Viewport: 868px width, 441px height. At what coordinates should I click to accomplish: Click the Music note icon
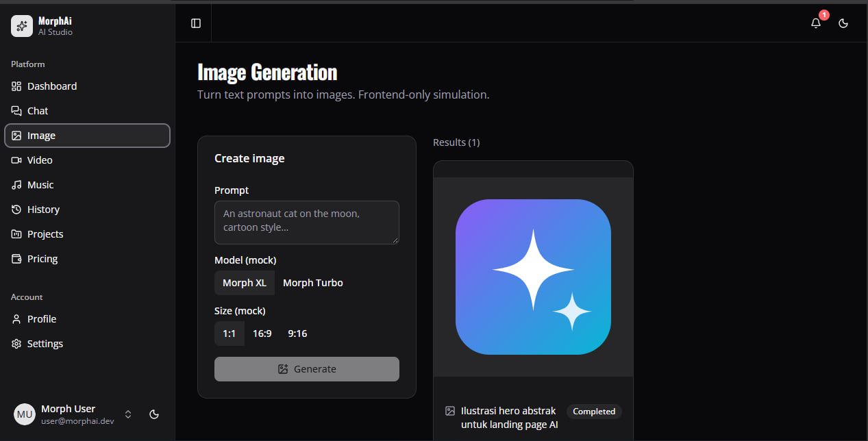coord(16,185)
